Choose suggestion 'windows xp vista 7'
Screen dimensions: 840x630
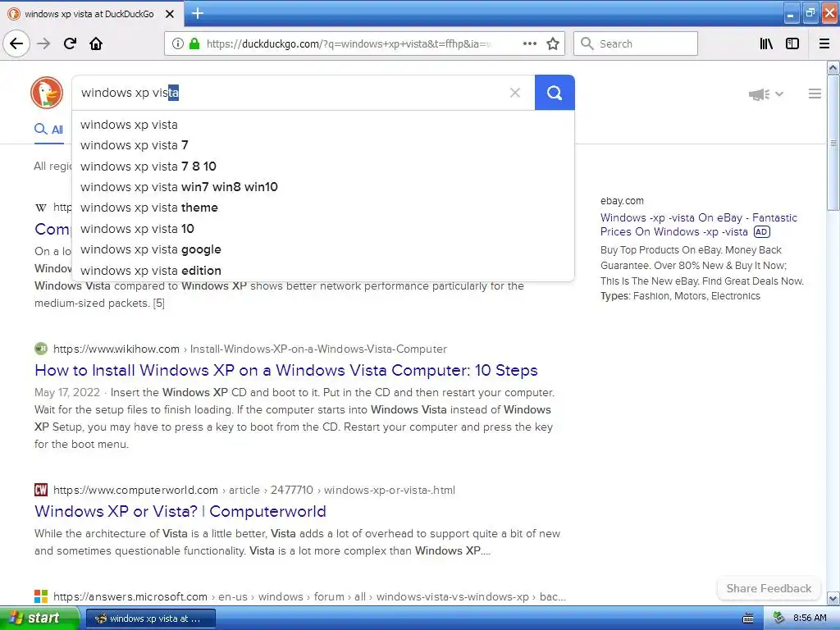(x=323, y=145)
